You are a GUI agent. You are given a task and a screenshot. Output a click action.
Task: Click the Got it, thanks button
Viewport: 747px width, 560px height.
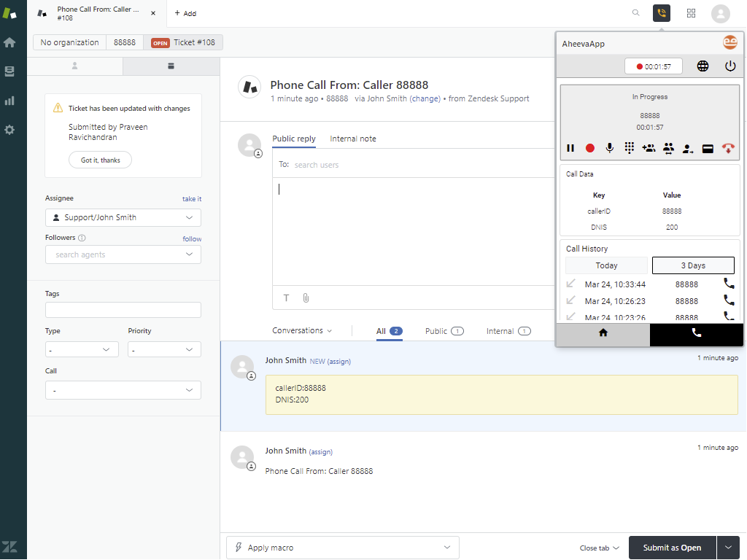point(100,160)
